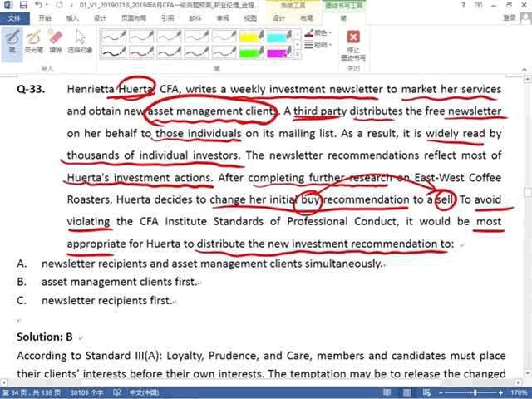Click the 'Solution: B' heading text
532x399 pixels.
click(44, 337)
